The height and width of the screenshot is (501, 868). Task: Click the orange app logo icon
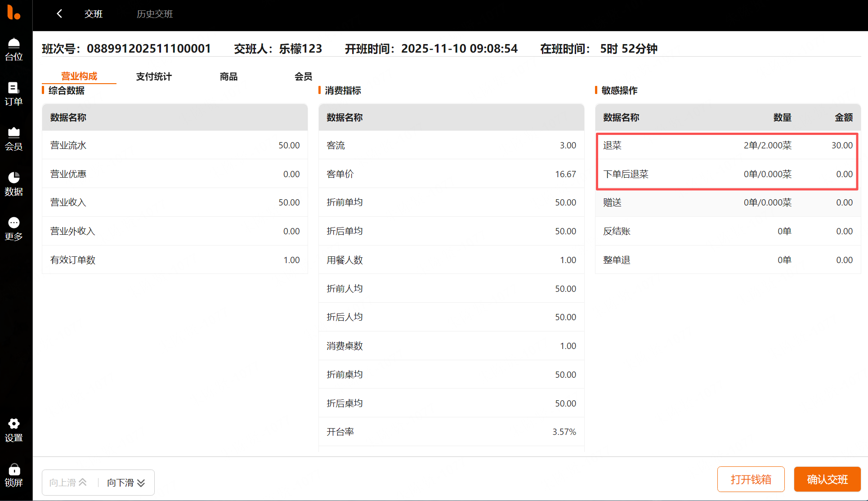13,12
